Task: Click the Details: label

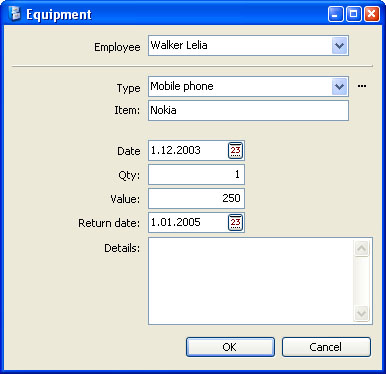Action: click(x=122, y=248)
